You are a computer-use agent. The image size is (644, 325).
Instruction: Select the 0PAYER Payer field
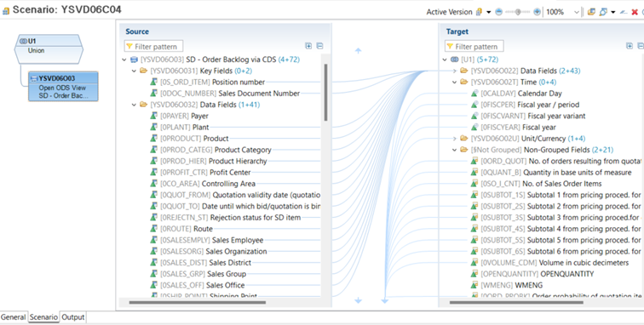(x=179, y=116)
